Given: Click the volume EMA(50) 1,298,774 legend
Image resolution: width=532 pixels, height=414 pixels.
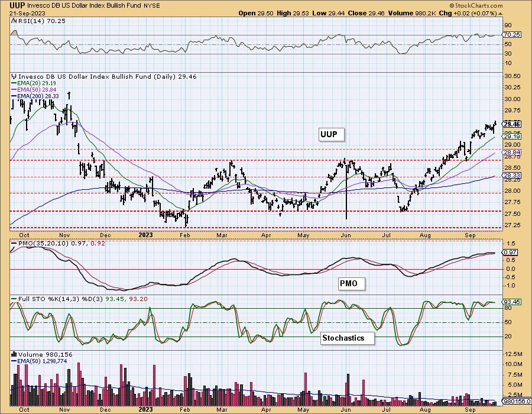Looking at the screenshot, I should tap(39, 361).
